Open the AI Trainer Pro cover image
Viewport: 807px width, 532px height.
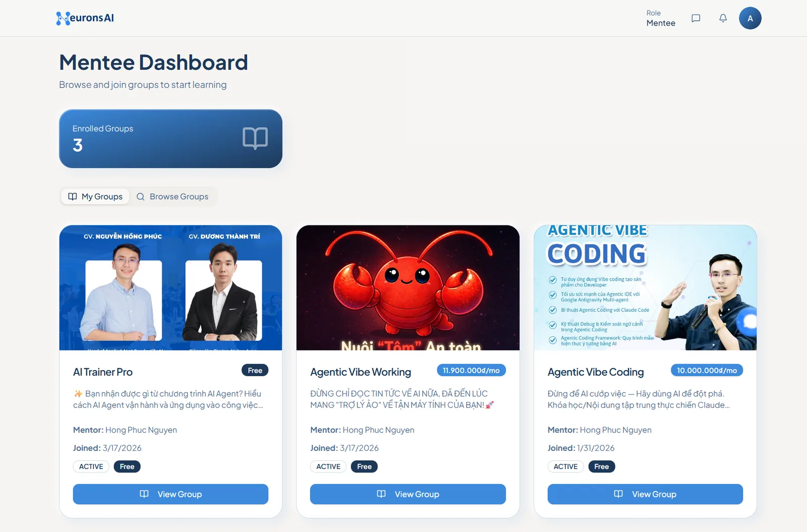pos(170,287)
